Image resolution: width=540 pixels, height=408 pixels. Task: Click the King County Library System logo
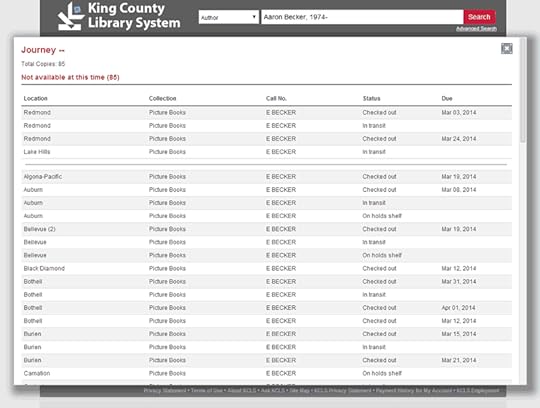coord(119,16)
